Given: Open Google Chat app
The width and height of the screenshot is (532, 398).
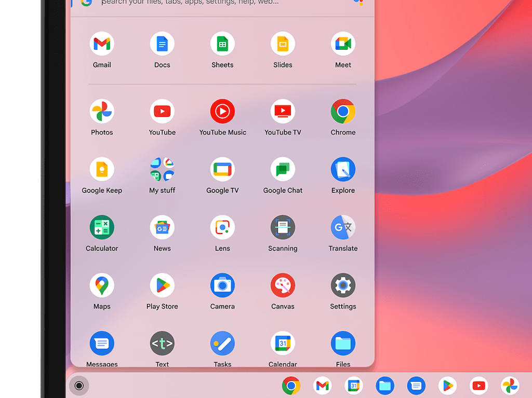Looking at the screenshot, I should [x=283, y=169].
